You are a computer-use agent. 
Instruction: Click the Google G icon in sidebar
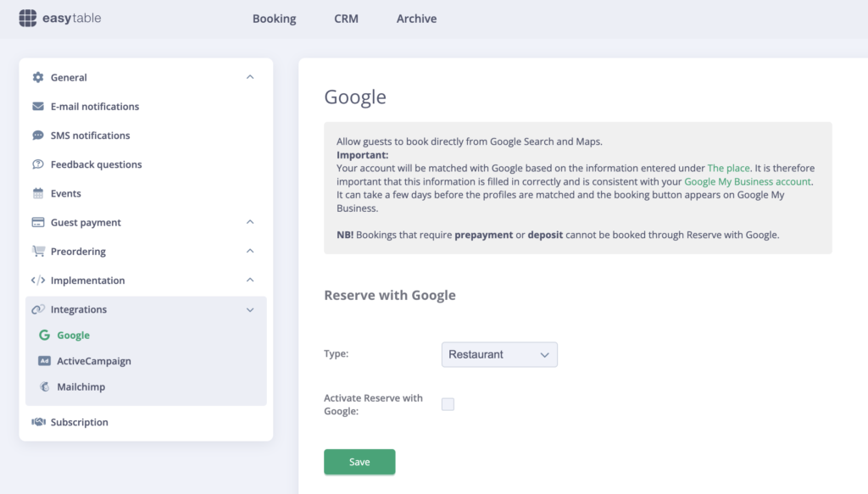(44, 335)
